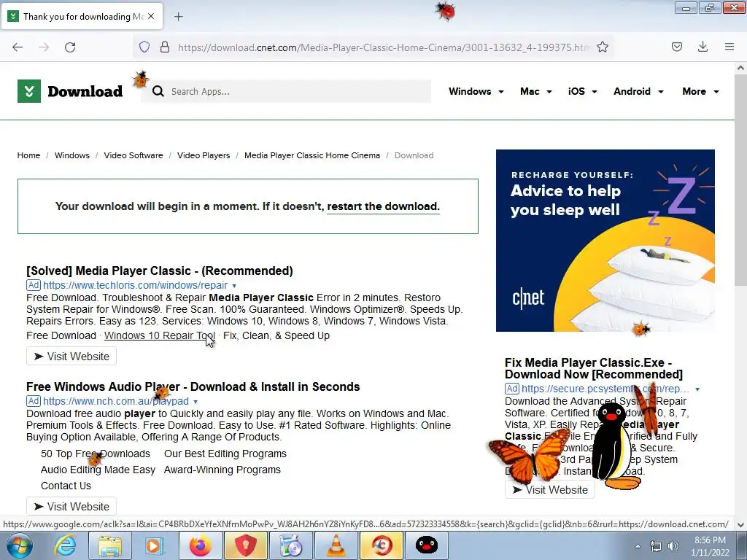
Task: Click 'Award-Winning Programs' link
Action: (x=222, y=470)
